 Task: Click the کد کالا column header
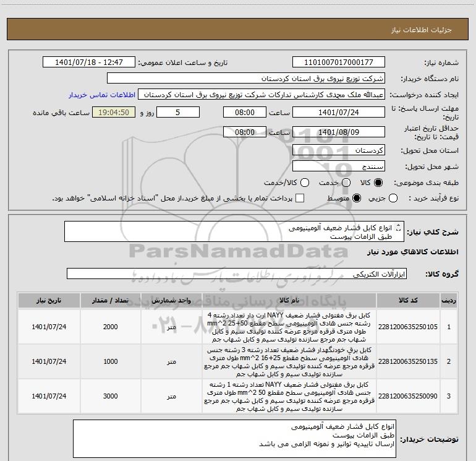tap(408, 300)
